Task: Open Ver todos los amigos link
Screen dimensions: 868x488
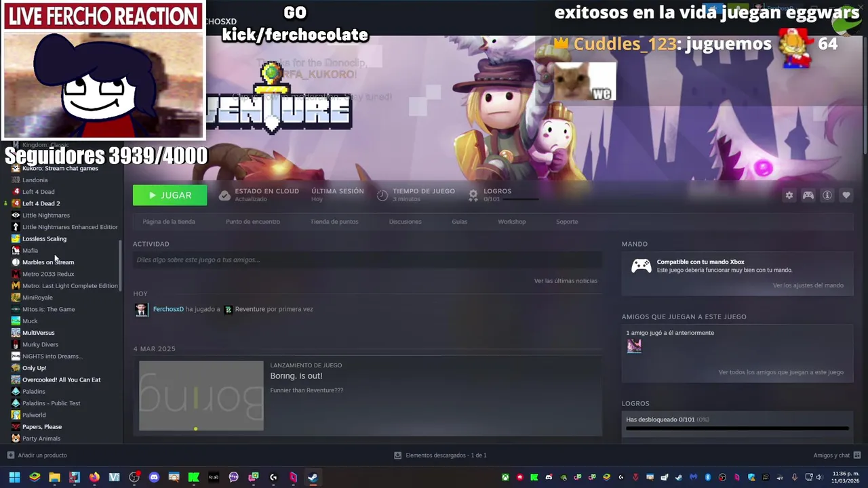Action: point(781,372)
